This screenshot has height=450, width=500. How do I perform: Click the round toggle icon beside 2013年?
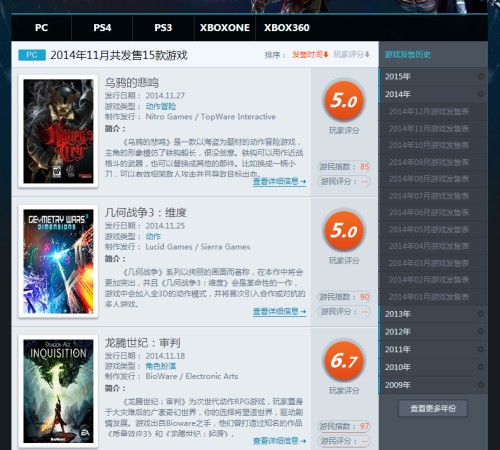(480, 314)
